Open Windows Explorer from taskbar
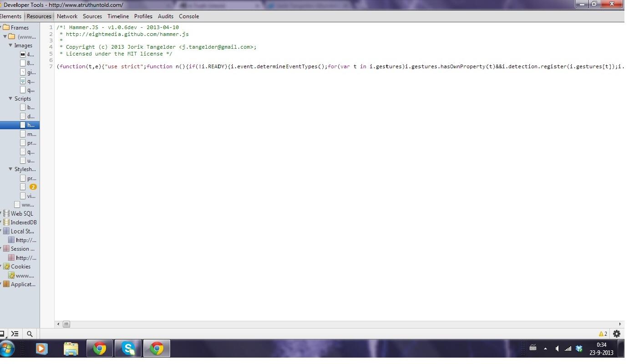The image size is (639, 364). pyautogui.click(x=71, y=349)
